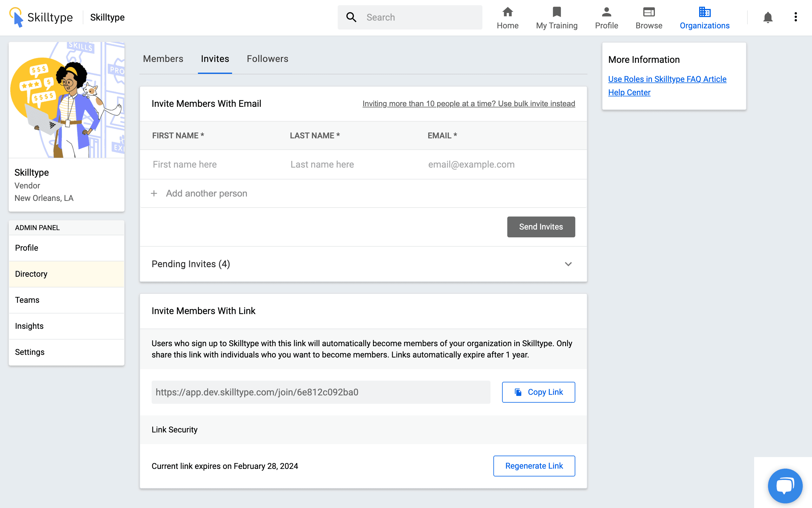
Task: Open the bulk invite link
Action: [x=469, y=104]
